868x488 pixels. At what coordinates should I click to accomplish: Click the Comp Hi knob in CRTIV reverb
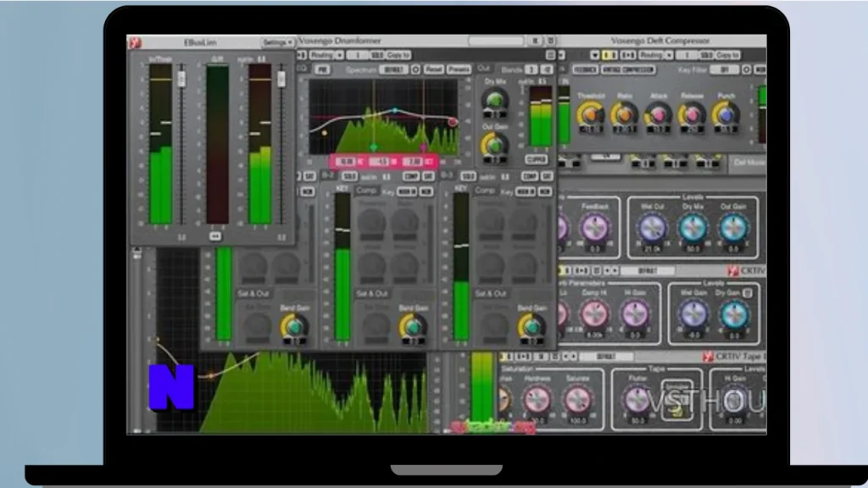(x=594, y=313)
